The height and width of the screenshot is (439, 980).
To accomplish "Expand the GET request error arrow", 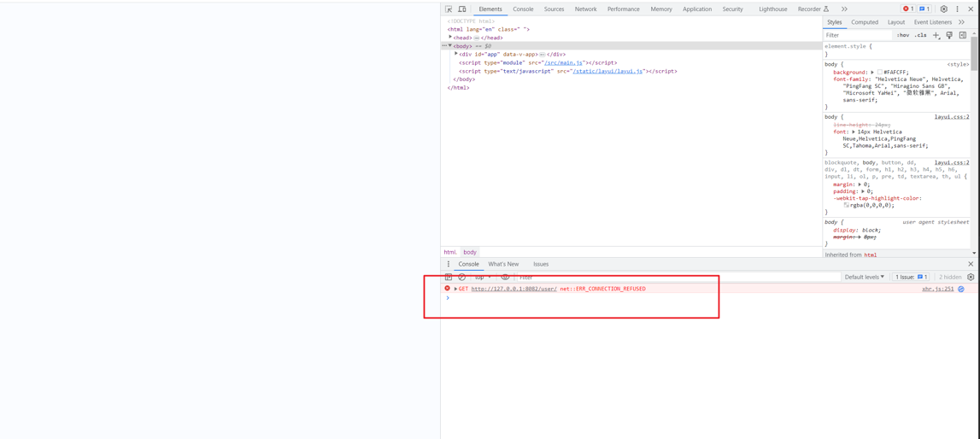I will 455,290.
